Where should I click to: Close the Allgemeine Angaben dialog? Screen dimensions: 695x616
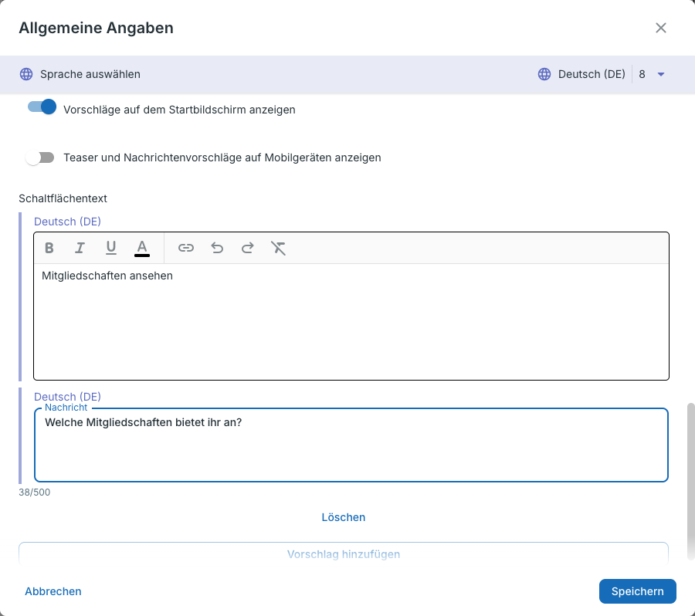pos(661,28)
